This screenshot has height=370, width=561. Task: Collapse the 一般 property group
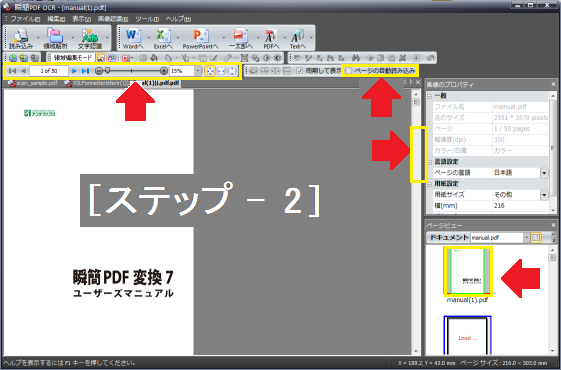[x=430, y=96]
